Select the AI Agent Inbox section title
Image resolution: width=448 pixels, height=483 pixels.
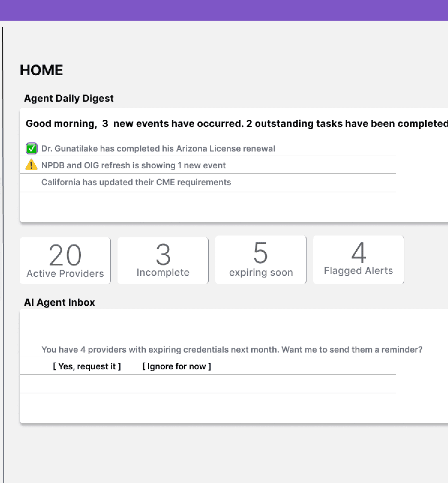(x=59, y=302)
